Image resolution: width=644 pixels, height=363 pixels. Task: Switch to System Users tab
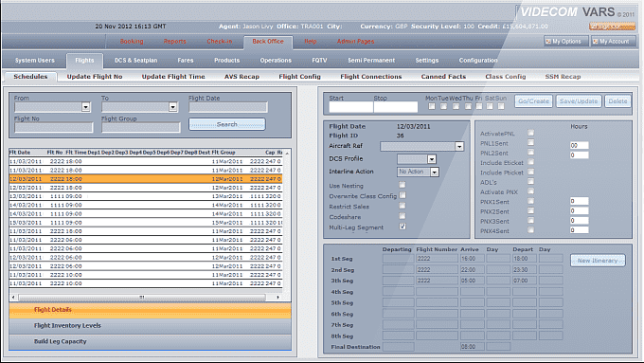tap(35, 61)
